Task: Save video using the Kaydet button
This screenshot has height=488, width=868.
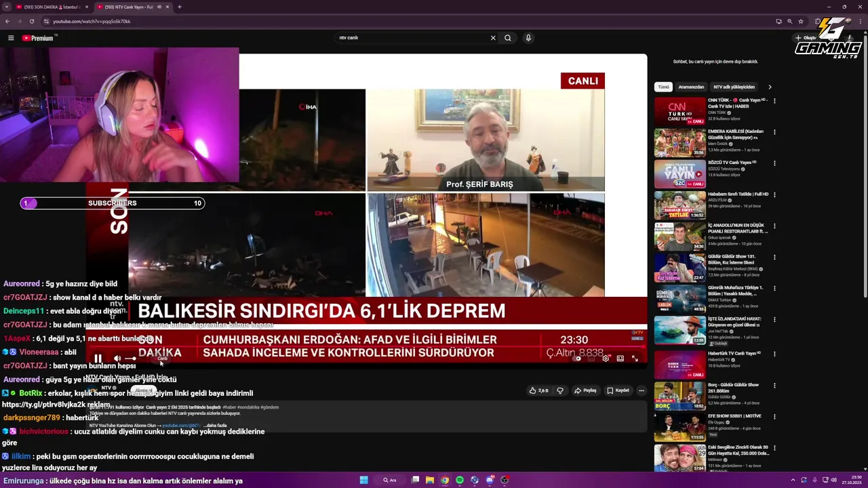Action: point(618,390)
